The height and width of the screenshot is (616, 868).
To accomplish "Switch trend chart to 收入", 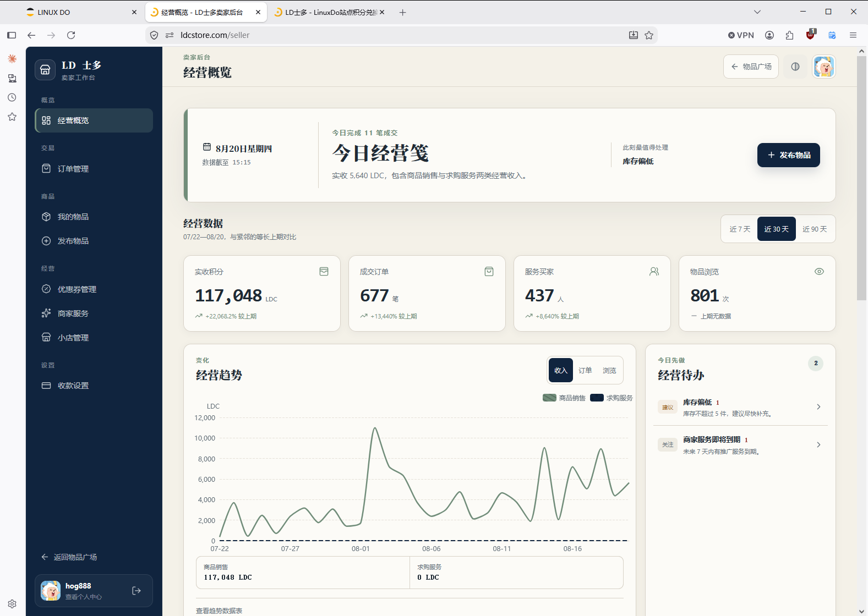I will [x=561, y=370].
